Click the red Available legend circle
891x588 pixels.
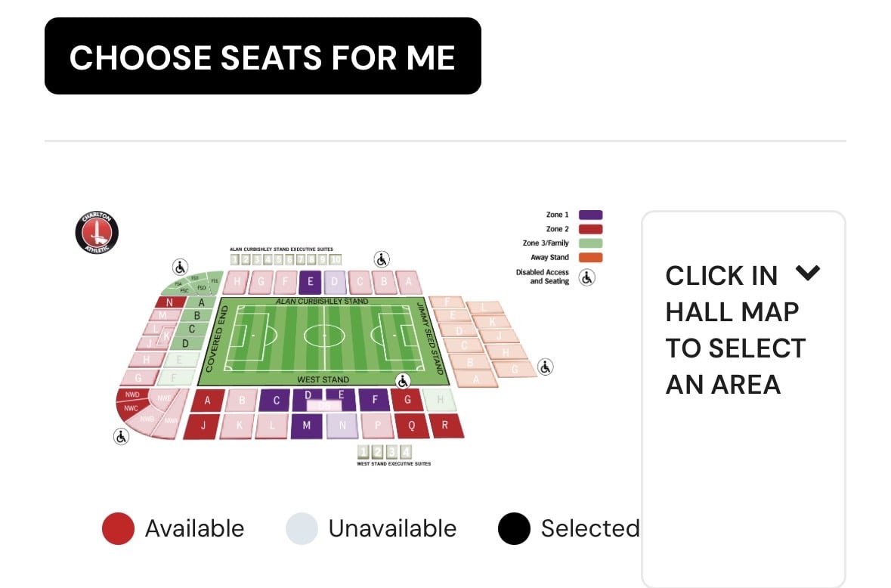[x=118, y=528]
